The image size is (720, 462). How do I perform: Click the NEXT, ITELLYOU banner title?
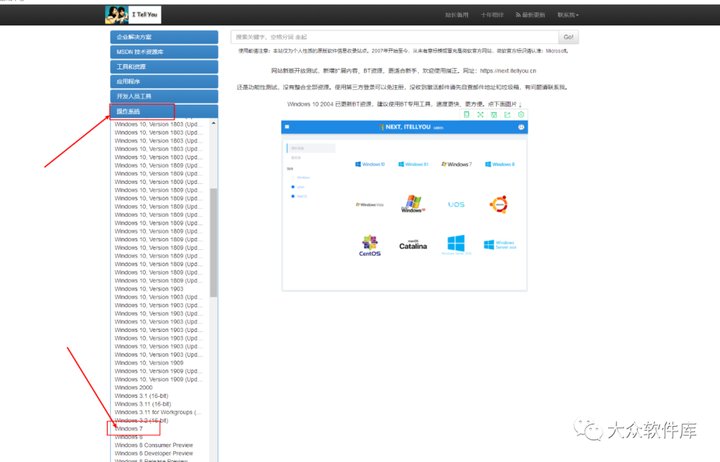click(408, 127)
